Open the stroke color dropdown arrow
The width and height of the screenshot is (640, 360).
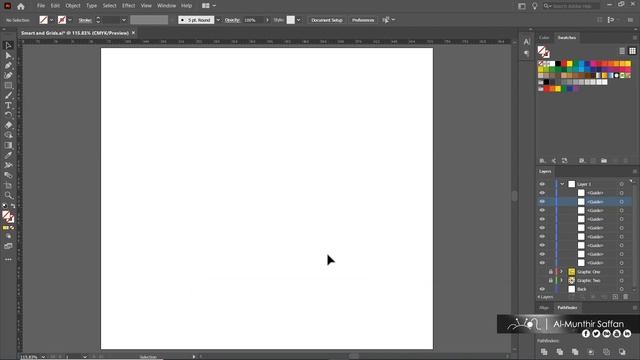coord(70,20)
